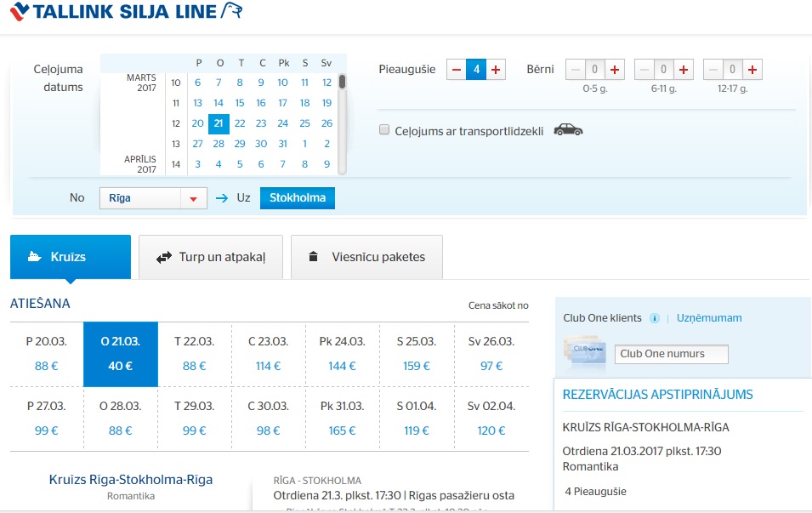Click the 0-5 g. child count field
This screenshot has height=513, width=812.
[x=595, y=70]
